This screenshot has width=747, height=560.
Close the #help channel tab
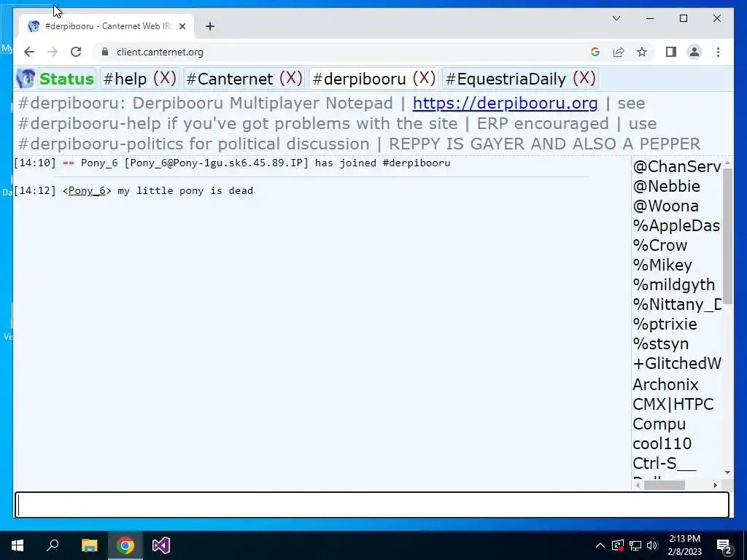(164, 78)
